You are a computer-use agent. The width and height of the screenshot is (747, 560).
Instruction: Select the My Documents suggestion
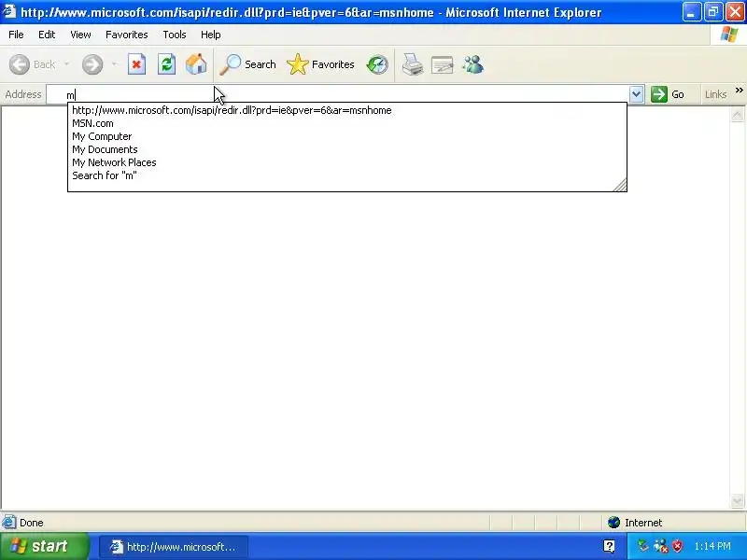tap(347, 149)
